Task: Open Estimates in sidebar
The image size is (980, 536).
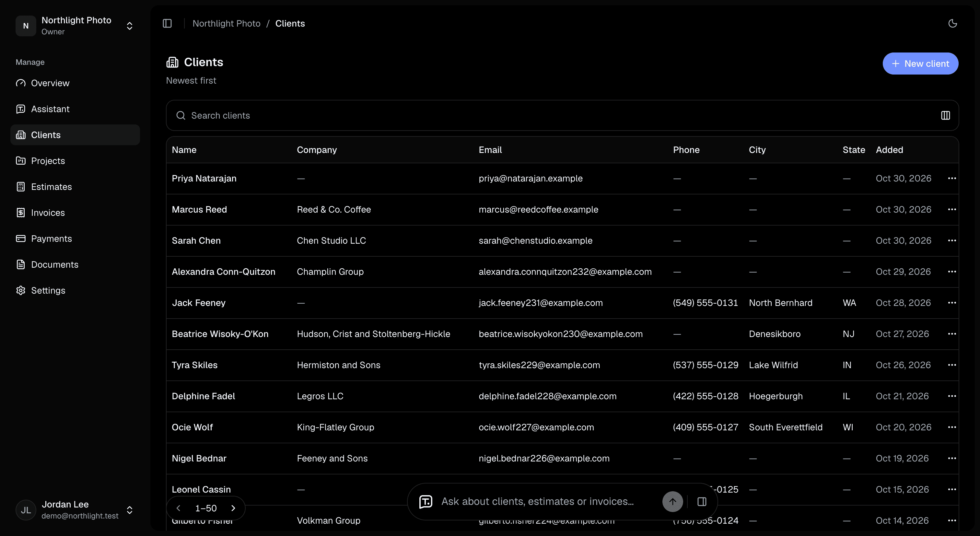Action: tap(75, 186)
